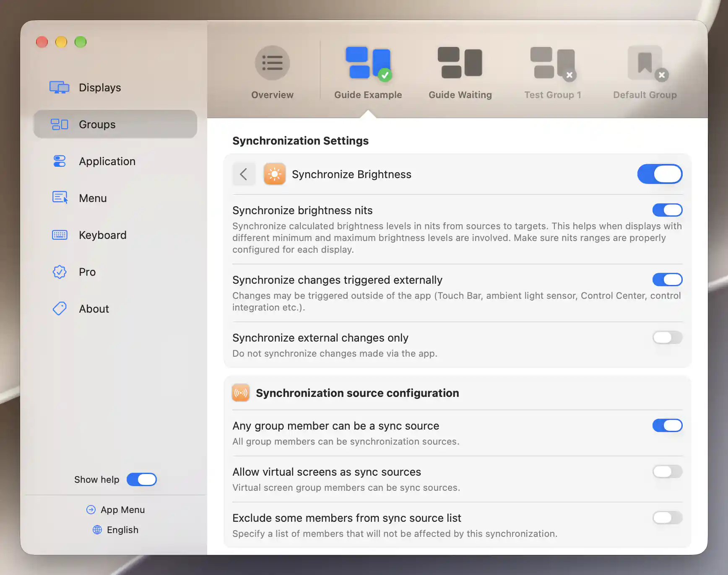728x575 pixels.
Task: Click the Pro badge icon
Action: pyautogui.click(x=60, y=272)
